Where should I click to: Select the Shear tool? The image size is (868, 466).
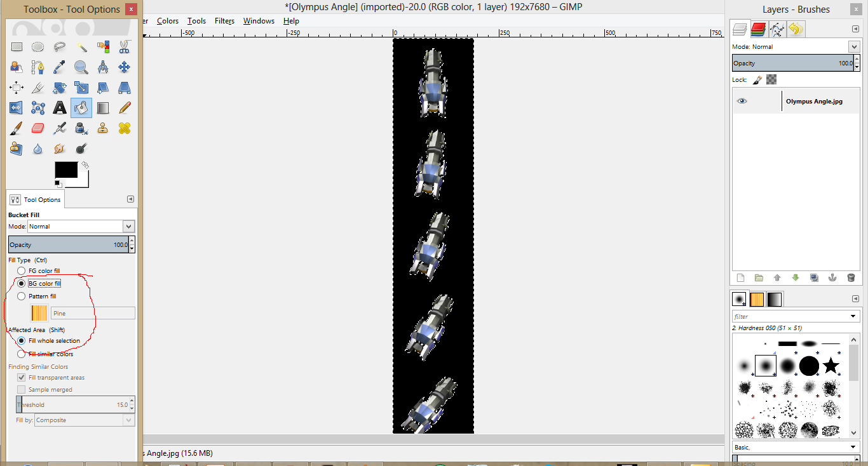click(x=103, y=88)
